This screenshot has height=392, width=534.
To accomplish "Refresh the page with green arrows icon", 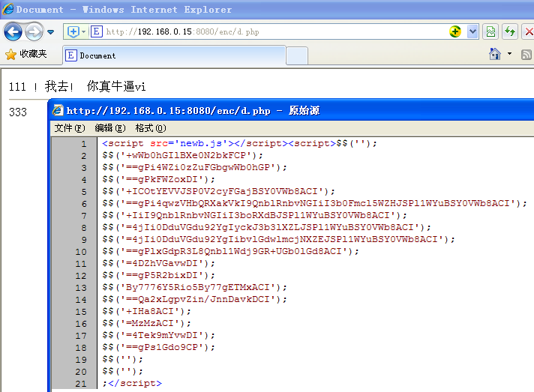I will pyautogui.click(x=510, y=31).
